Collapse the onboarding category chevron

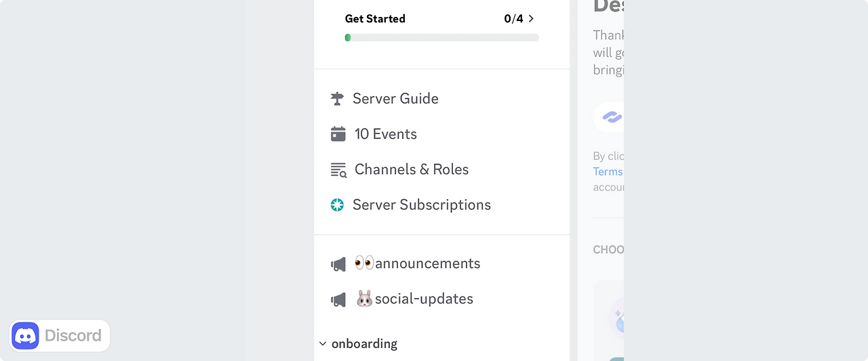point(323,344)
